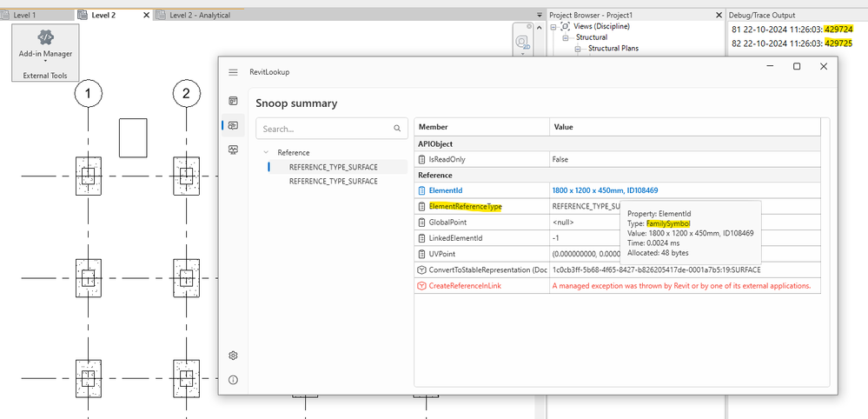Select second REFERENCE_TYPE_SURFACE tree item
The image size is (868, 419).
pos(333,181)
